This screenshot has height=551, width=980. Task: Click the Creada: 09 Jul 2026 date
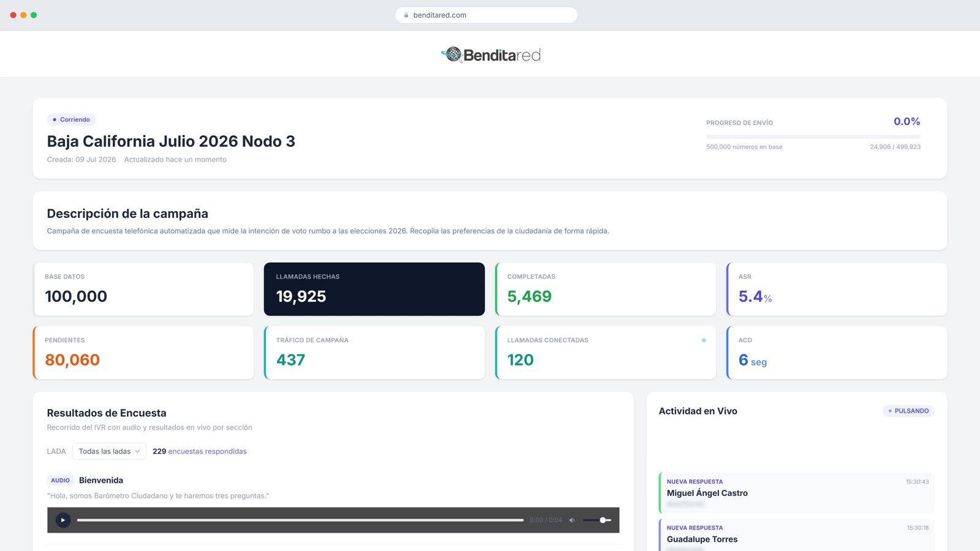coord(81,160)
